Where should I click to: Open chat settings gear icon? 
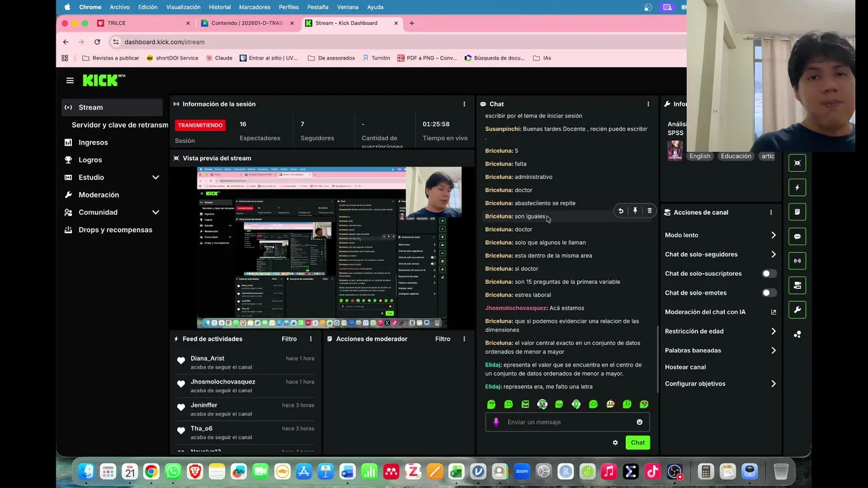click(x=615, y=443)
